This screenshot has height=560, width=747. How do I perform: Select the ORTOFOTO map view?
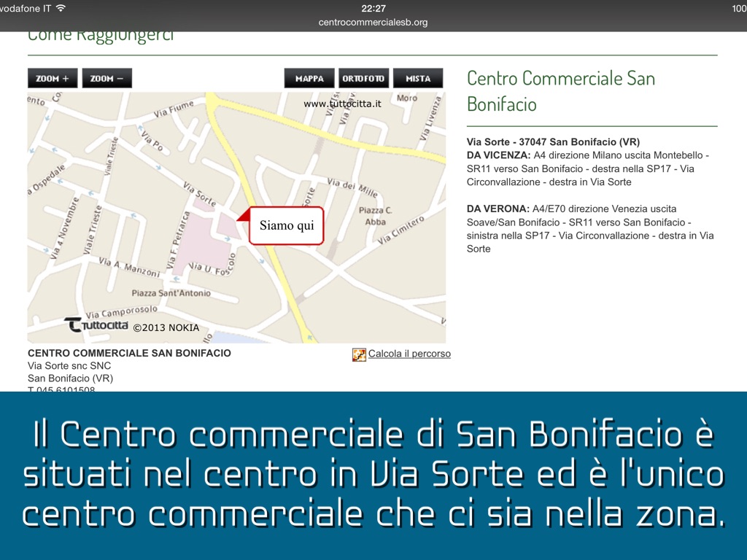click(364, 78)
